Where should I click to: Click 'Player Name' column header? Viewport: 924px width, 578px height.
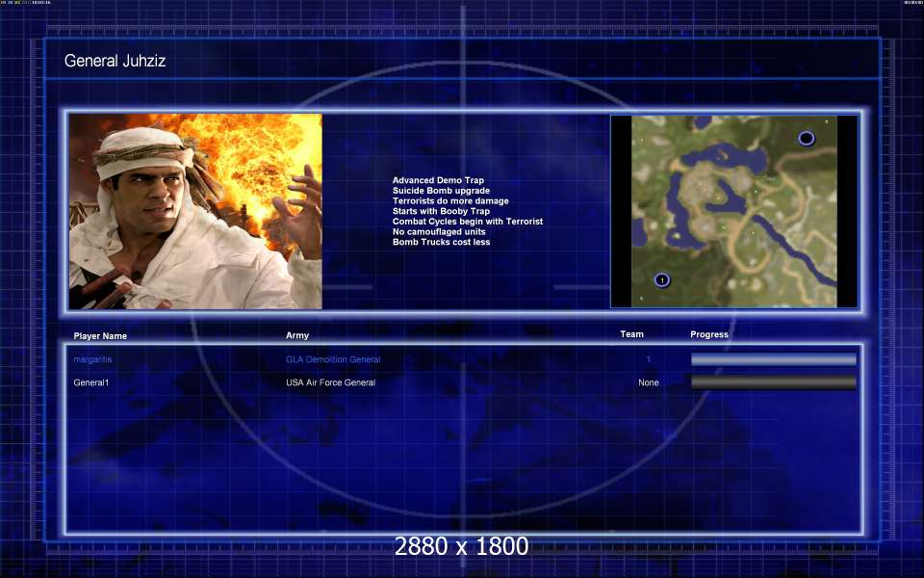pos(100,336)
